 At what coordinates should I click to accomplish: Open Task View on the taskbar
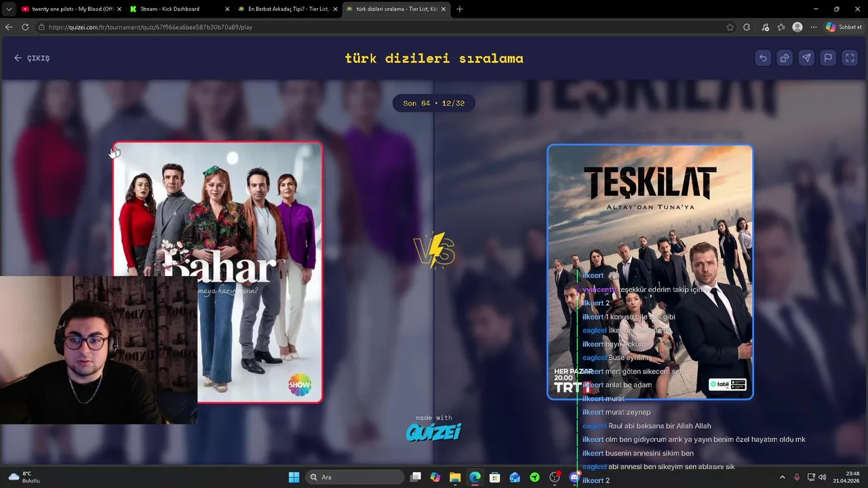416,477
